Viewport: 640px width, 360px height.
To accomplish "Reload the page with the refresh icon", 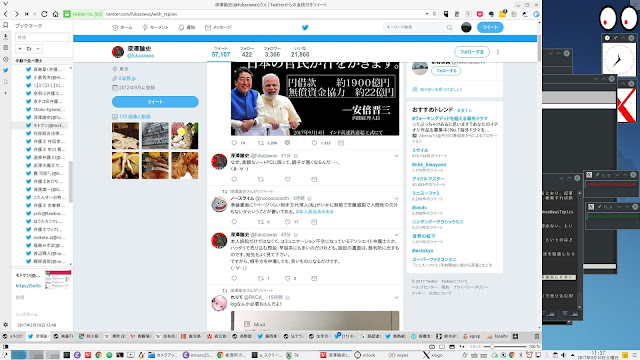I will click(x=44, y=14).
